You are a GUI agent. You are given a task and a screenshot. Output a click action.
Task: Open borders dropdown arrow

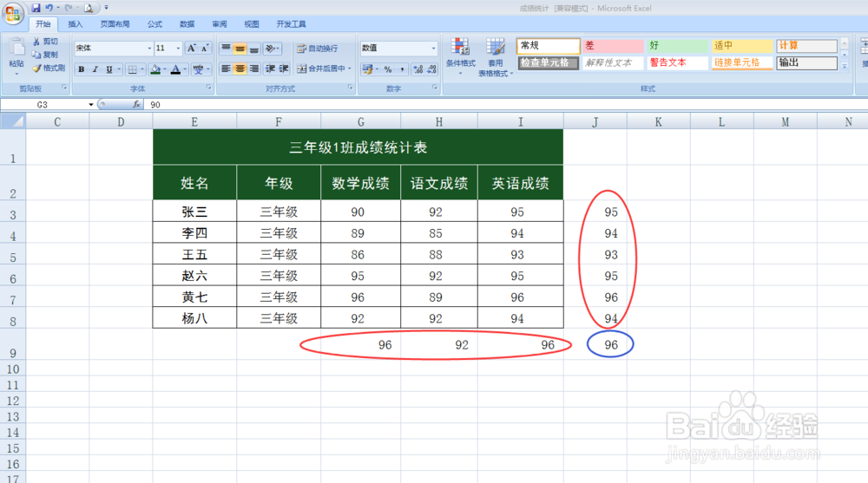coord(141,69)
